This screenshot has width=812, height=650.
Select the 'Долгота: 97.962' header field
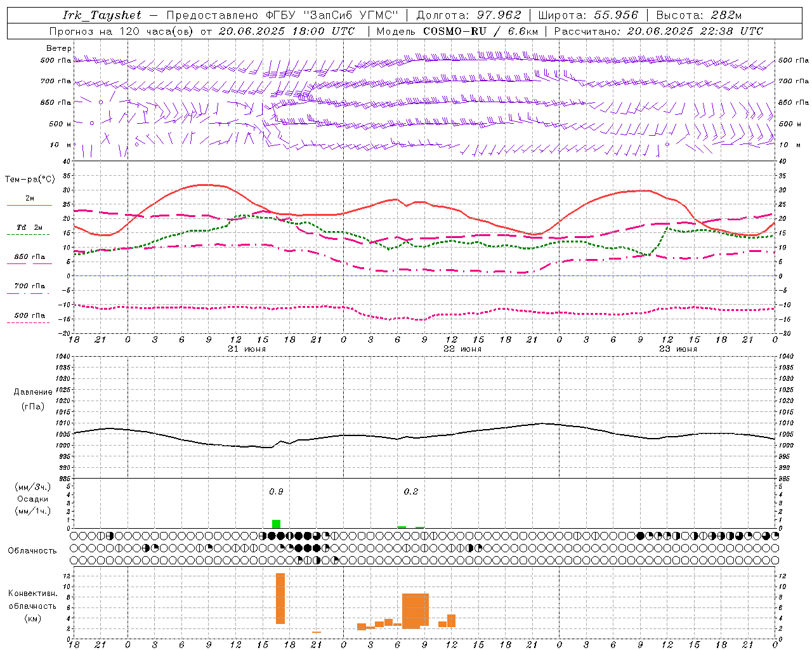tap(469, 15)
